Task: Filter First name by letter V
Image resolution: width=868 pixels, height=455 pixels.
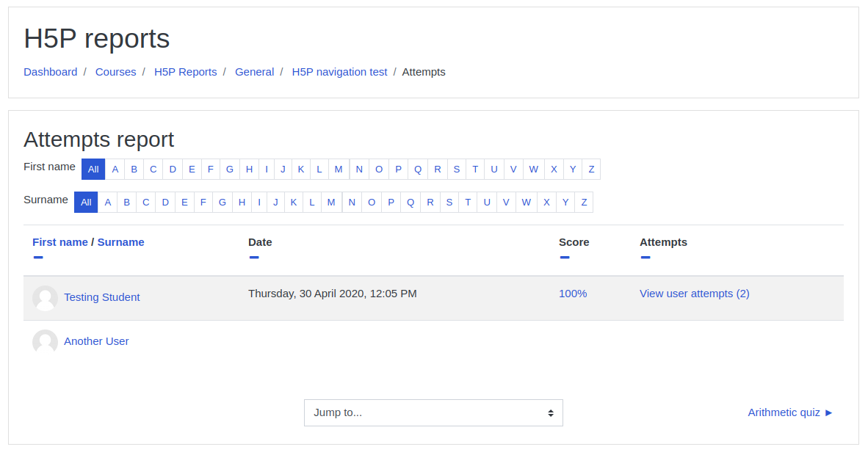Action: [513, 170]
